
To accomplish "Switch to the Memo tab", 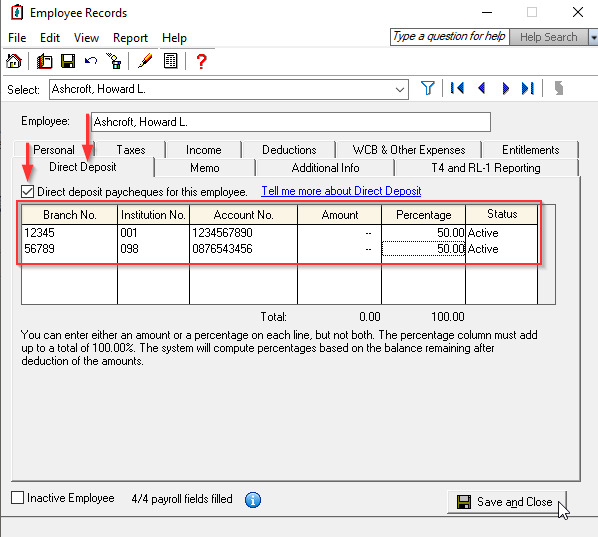I will tap(205, 168).
